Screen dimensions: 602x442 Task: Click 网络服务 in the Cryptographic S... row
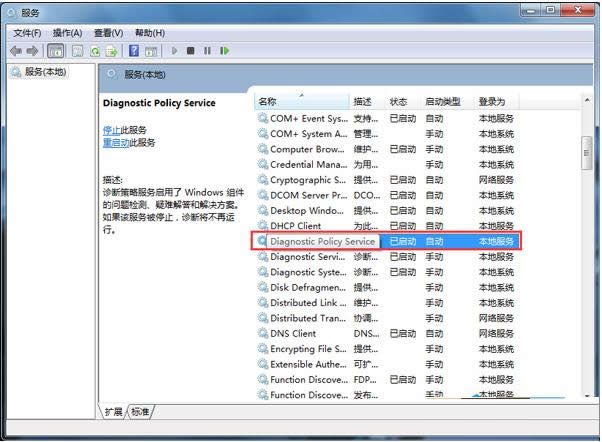(x=496, y=180)
